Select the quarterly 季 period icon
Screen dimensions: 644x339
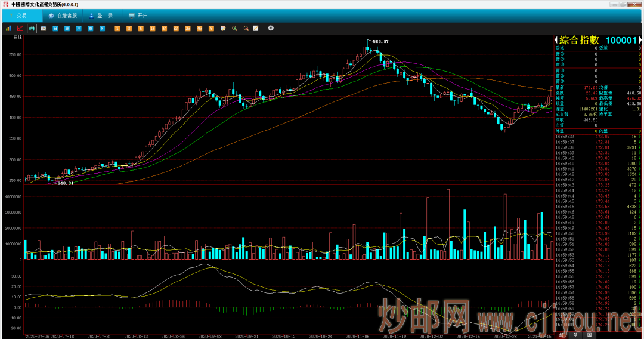(91, 29)
